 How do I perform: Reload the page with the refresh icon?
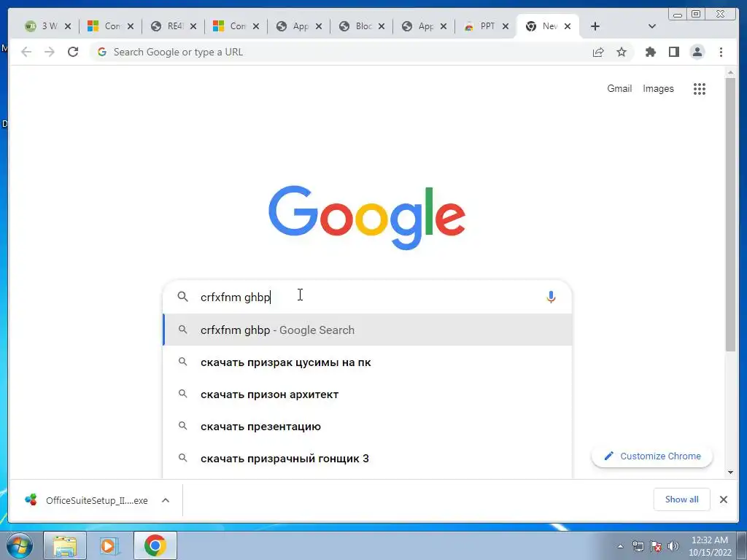[x=73, y=52]
